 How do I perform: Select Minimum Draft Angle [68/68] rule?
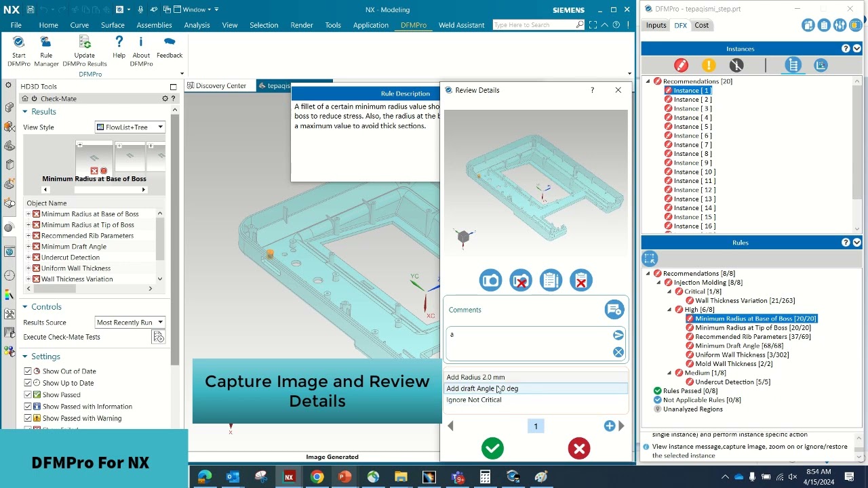738,346
